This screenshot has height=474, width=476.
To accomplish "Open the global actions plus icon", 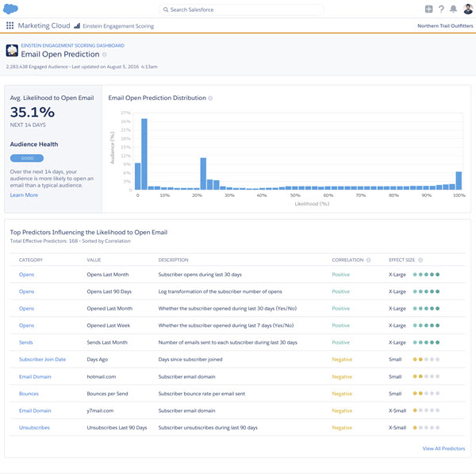I will 428,9.
